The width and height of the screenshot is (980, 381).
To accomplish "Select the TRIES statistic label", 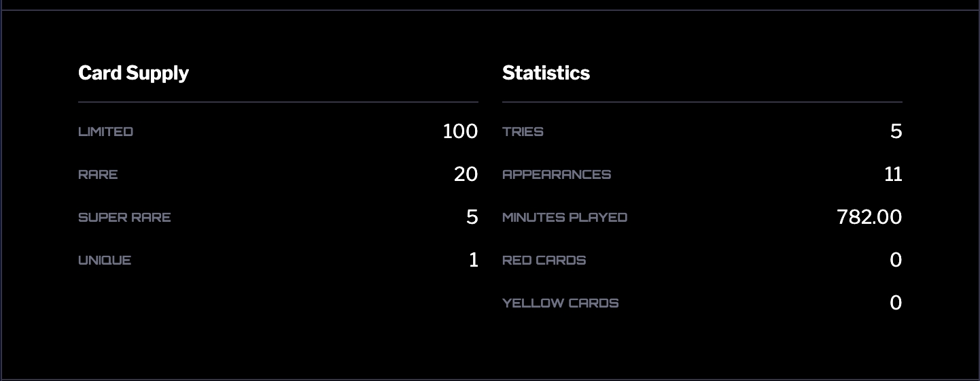I will coord(523,131).
